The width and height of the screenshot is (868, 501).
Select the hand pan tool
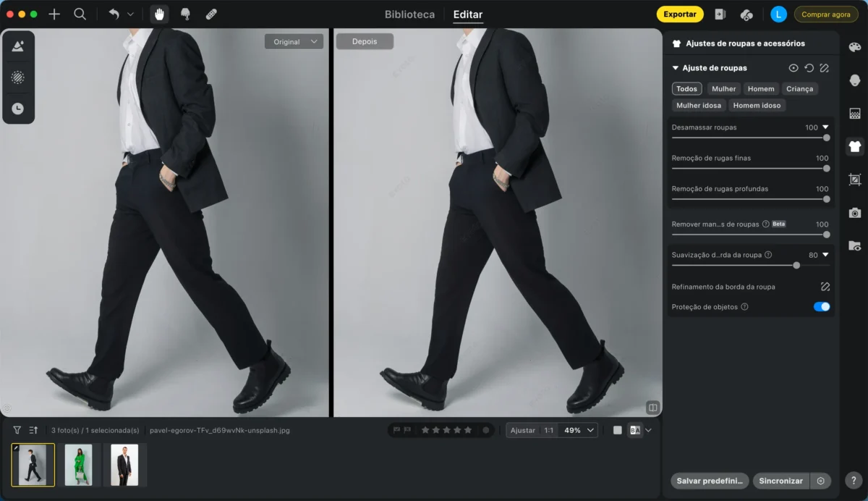coord(159,14)
